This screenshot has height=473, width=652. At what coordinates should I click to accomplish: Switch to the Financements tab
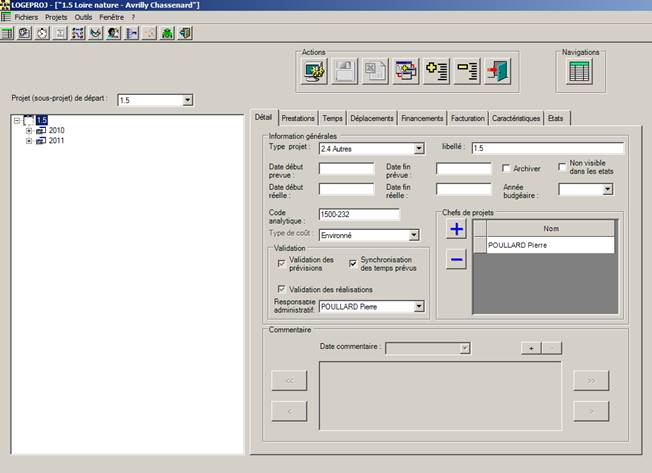tap(421, 118)
